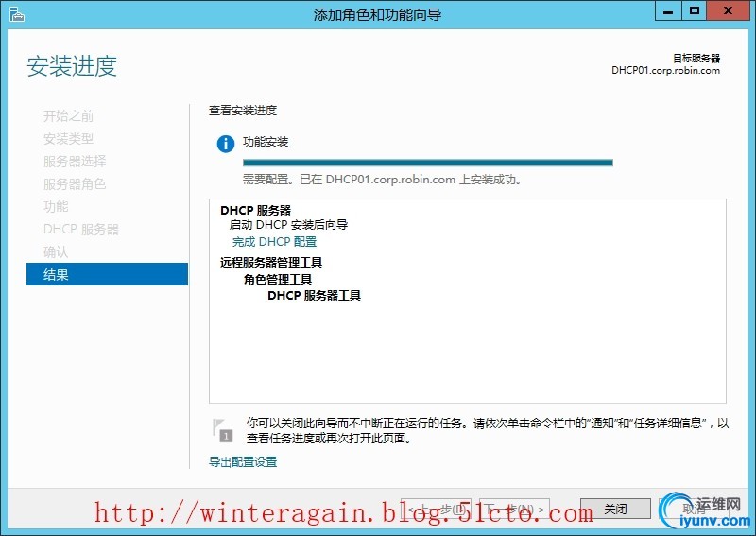
Task: Click the 启动 DHCP 安装后向导 entry
Action: click(x=288, y=225)
